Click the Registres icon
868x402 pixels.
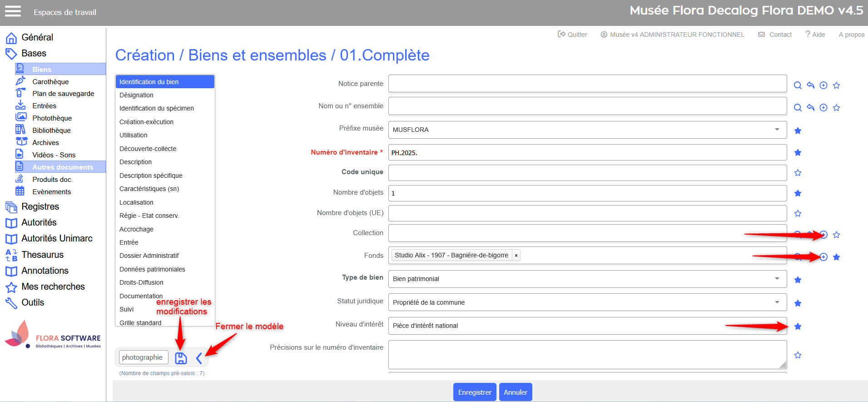11,207
